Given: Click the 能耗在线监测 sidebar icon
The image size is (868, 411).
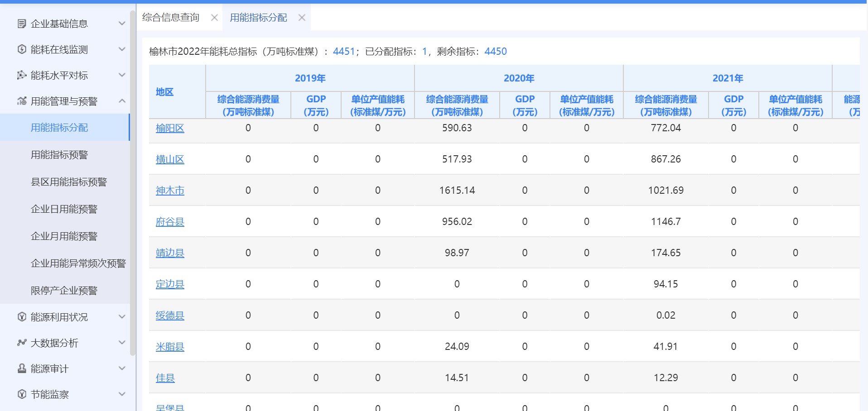Looking at the screenshot, I should [x=21, y=49].
